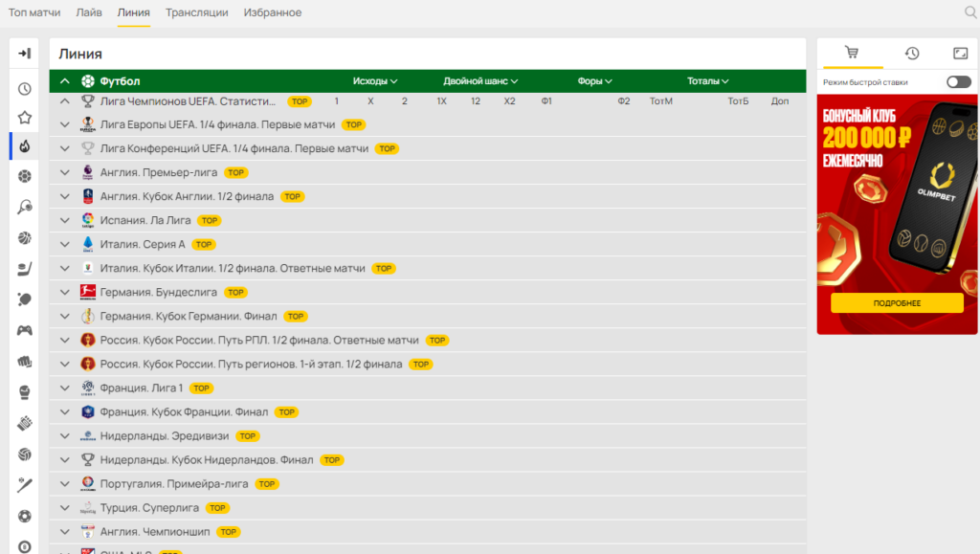This screenshot has height=554, width=980.
Task: Expand Нидерланды. Эредивизи row chevron
Action: click(65, 436)
